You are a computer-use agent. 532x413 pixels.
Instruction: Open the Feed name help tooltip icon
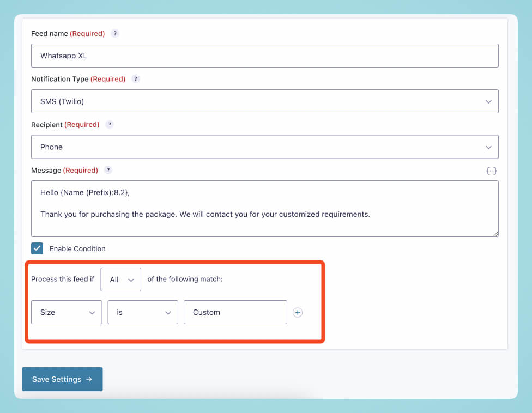point(115,33)
